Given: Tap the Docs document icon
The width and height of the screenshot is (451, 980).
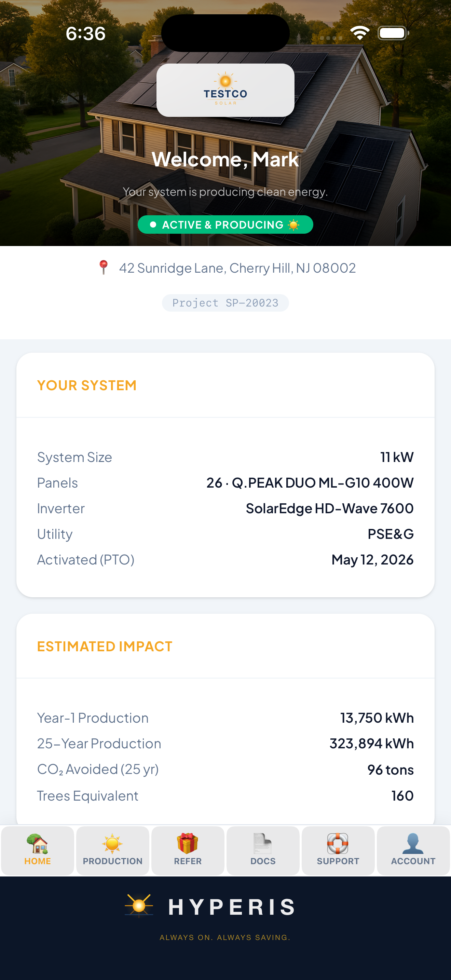Looking at the screenshot, I should [x=263, y=843].
